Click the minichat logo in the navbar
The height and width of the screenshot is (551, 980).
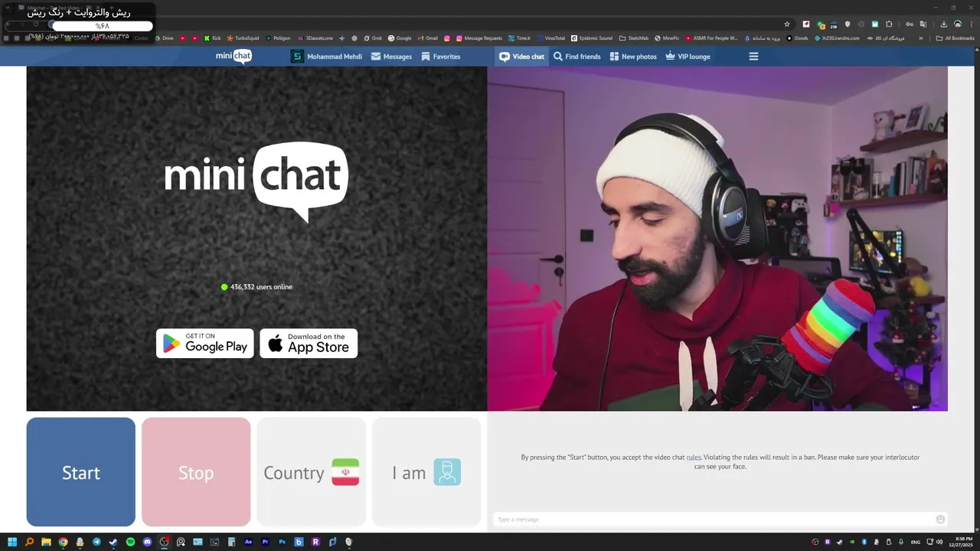tap(234, 56)
